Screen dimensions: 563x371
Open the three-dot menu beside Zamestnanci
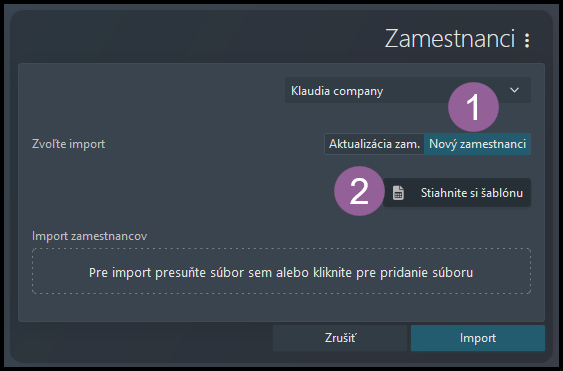[527, 40]
